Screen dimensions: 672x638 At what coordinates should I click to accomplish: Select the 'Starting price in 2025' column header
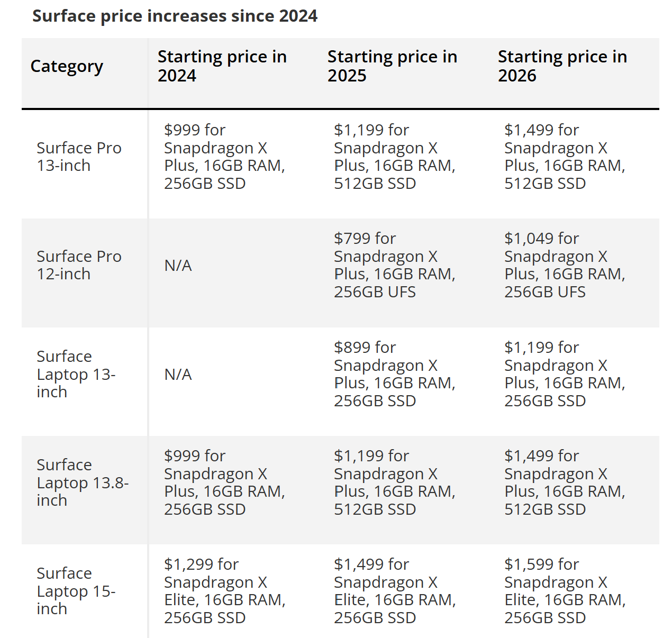(392, 66)
